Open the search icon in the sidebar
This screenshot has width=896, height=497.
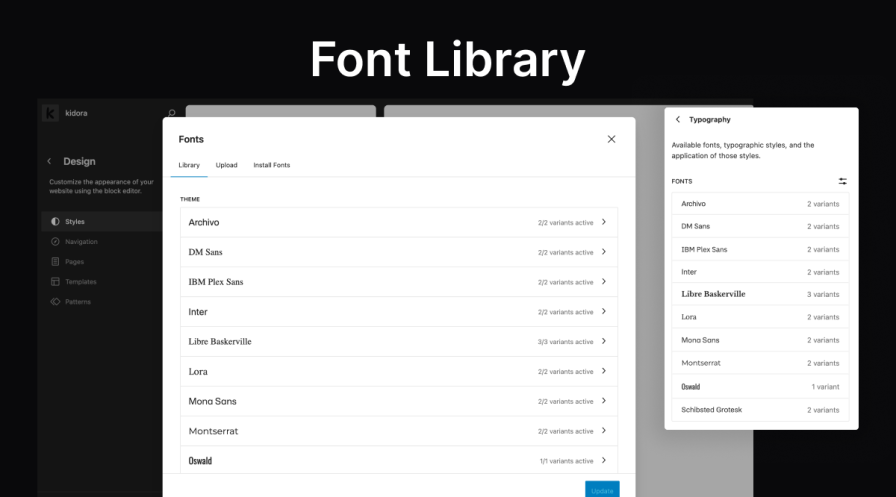coord(171,113)
